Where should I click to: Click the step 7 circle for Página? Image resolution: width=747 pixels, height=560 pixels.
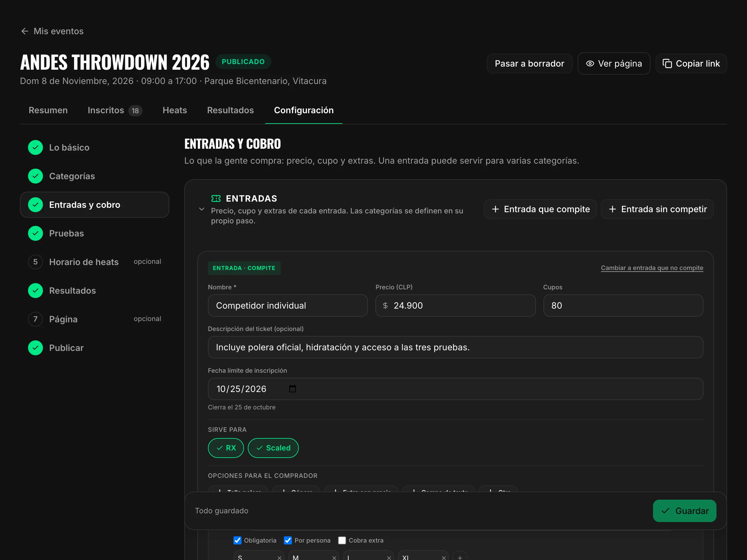35,319
